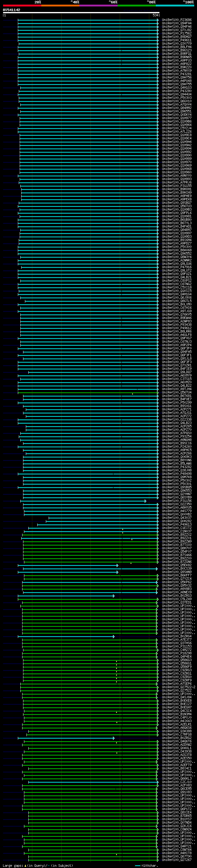Screen dimensions: 197x868
Task: Click the Large gaps legend text
Action: point(38,865)
